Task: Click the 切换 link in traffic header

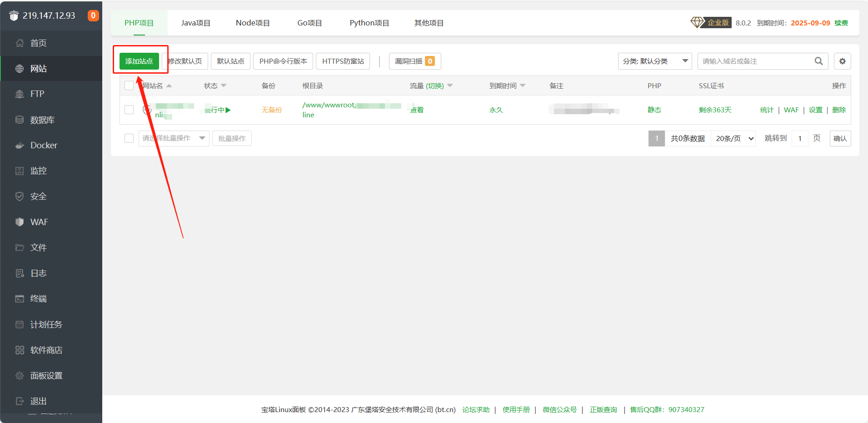Action: point(435,86)
